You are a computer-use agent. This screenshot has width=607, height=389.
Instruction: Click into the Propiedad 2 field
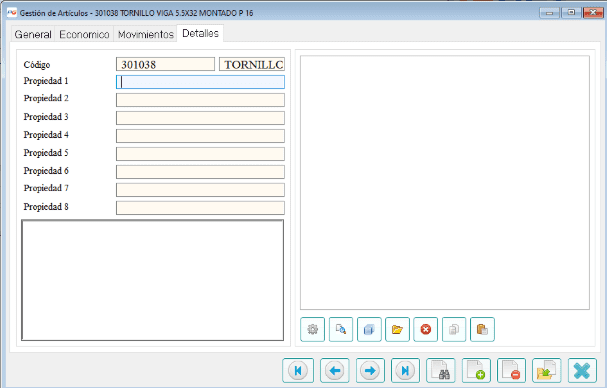[200, 100]
